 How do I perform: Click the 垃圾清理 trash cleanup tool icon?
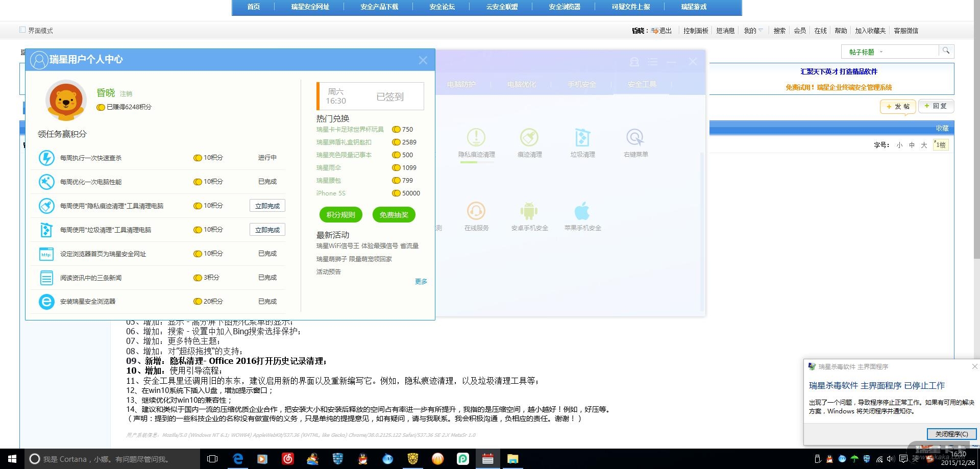pyautogui.click(x=582, y=138)
